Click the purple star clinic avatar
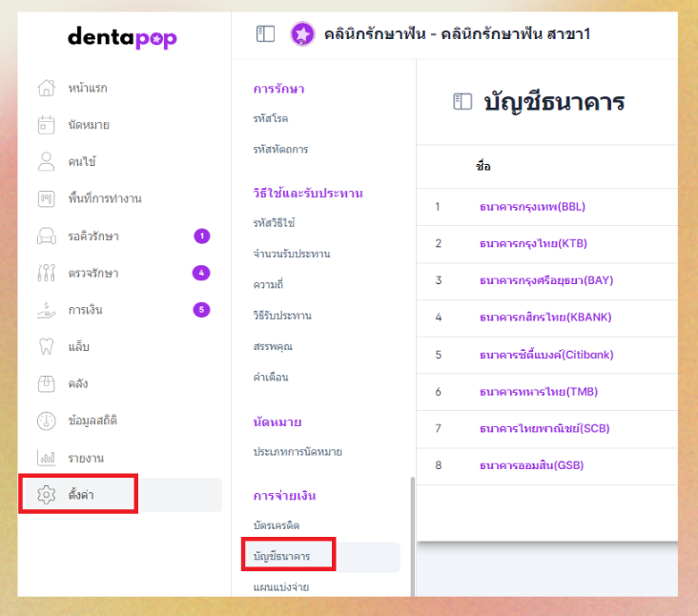The width and height of the screenshot is (698, 616). point(302,33)
